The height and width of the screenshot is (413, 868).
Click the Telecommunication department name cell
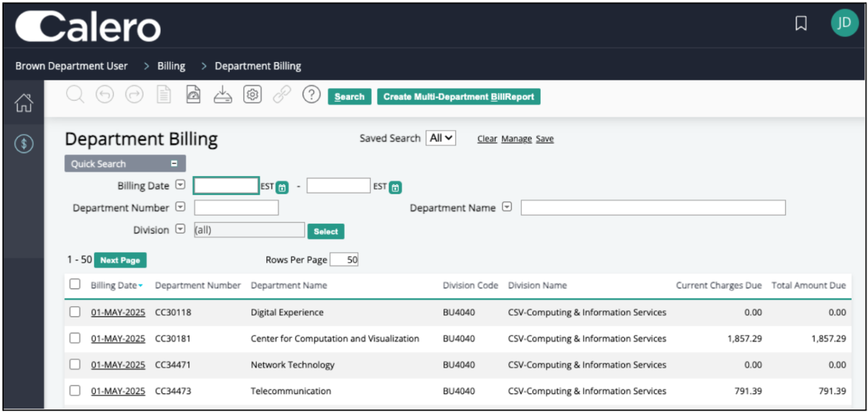291,391
